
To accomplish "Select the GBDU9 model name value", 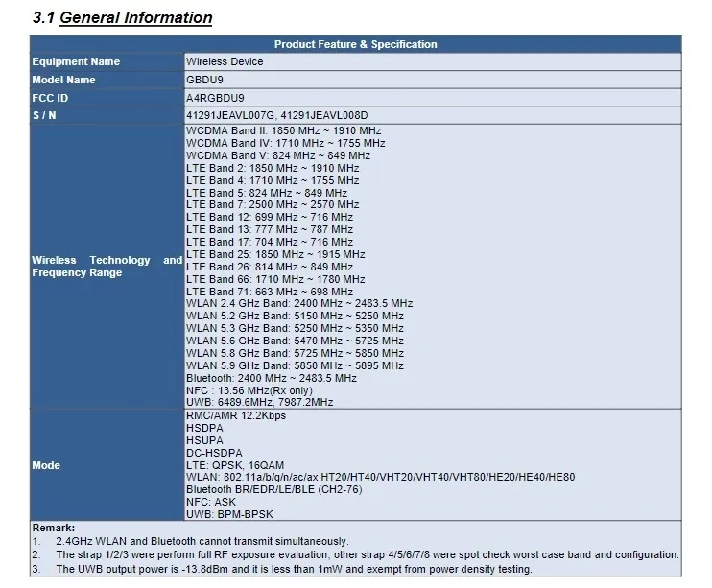I will (x=205, y=81).
